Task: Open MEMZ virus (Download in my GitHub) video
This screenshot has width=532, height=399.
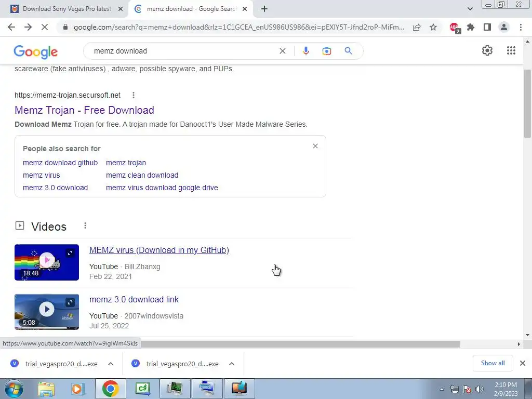Action: tap(159, 250)
